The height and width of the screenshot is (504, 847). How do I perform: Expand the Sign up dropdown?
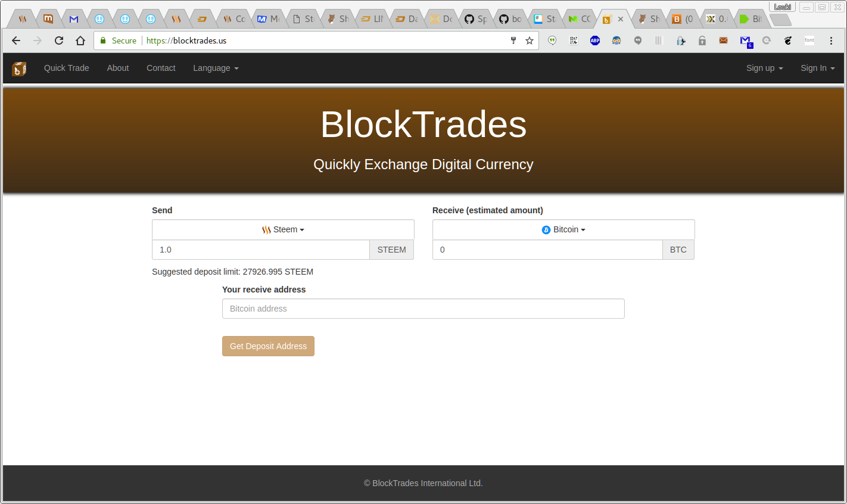click(x=764, y=68)
